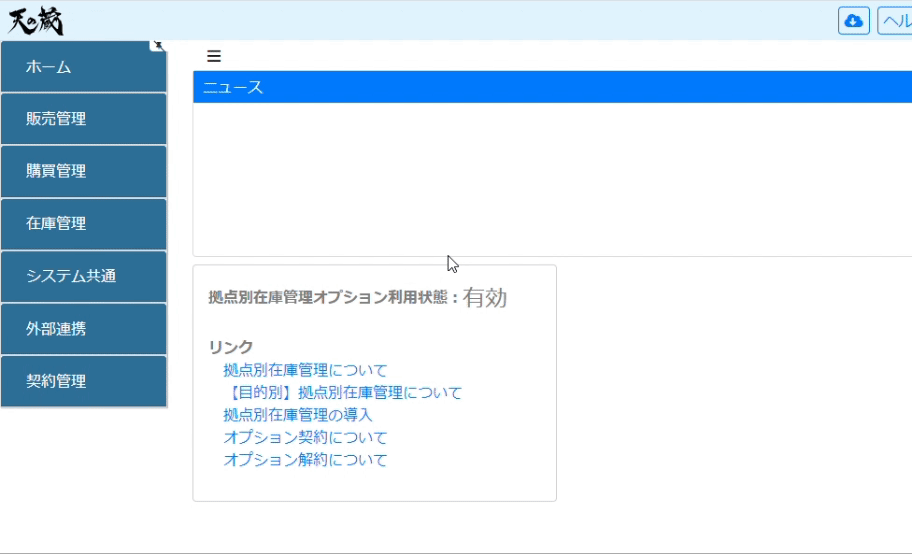Click the 有効 status text
Viewport: 912px width, 554px height.
484,298
